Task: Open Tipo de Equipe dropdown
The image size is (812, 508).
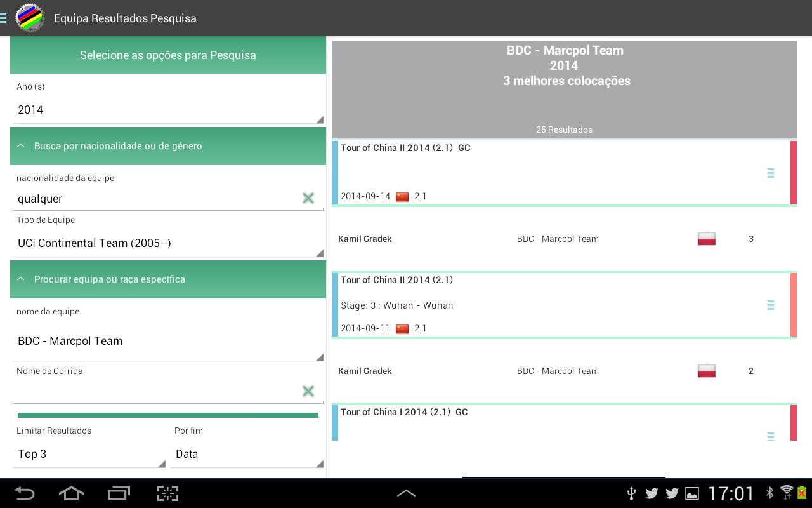Action: pos(168,243)
